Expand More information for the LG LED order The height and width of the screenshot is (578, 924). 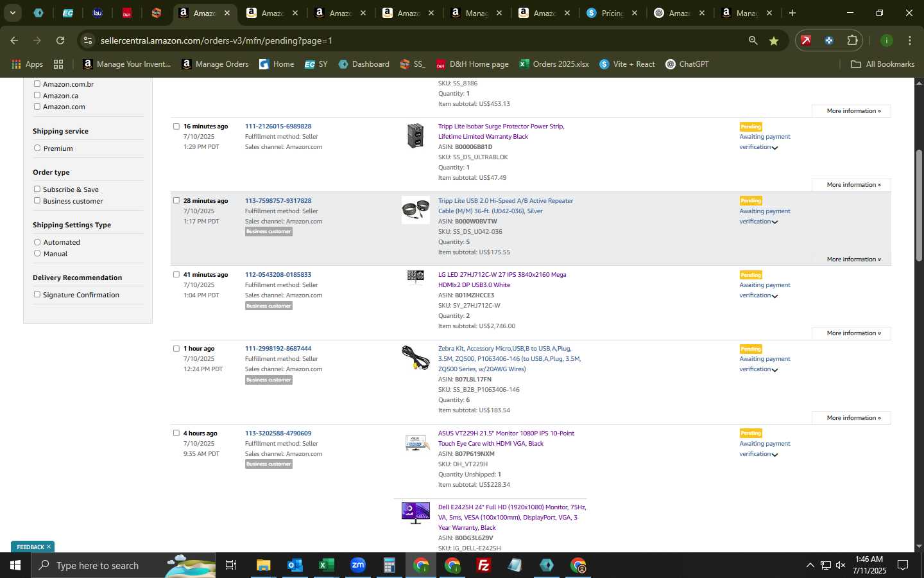(851, 333)
